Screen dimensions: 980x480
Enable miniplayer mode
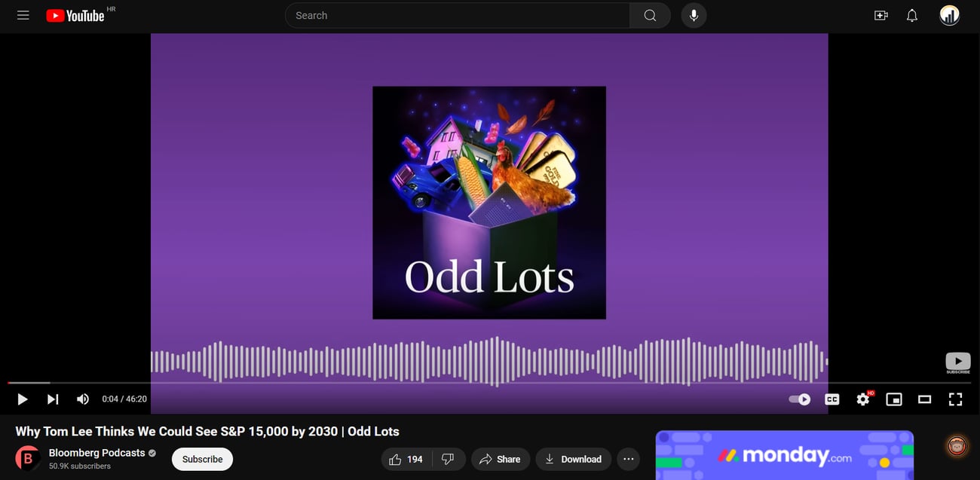tap(894, 399)
